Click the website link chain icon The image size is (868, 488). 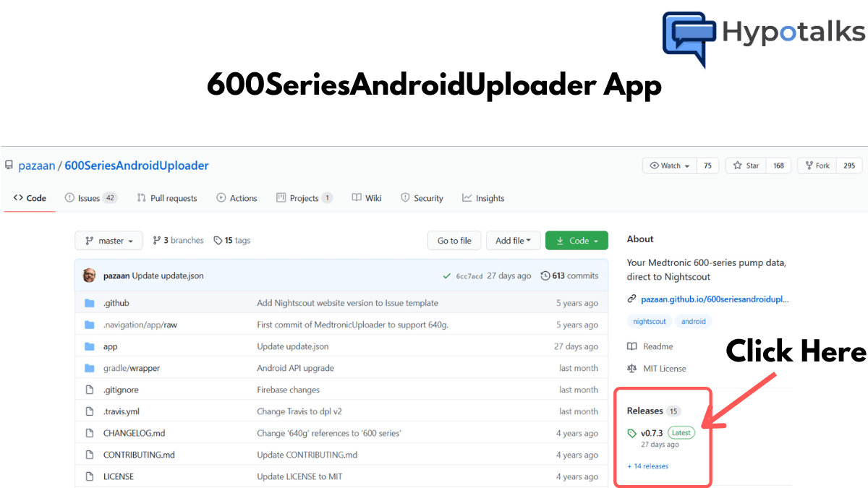(x=631, y=299)
